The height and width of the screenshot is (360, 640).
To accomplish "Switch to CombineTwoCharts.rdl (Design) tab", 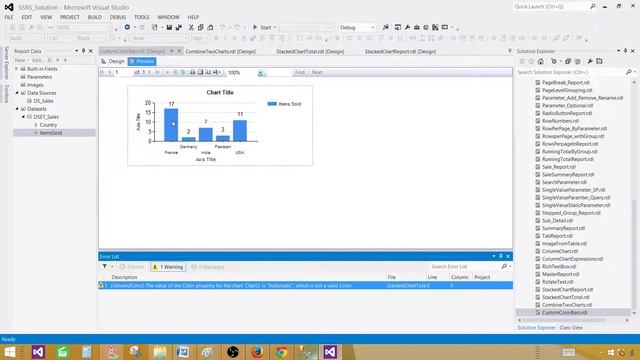I will point(220,51).
